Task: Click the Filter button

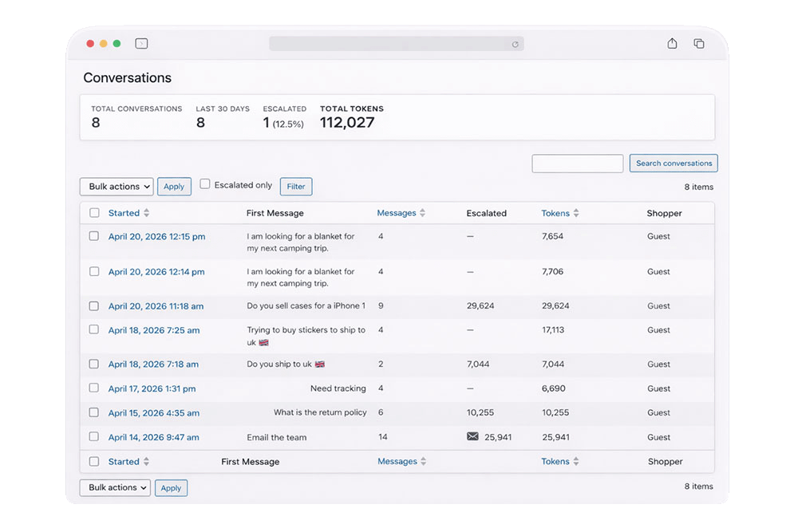Action: pyautogui.click(x=296, y=187)
